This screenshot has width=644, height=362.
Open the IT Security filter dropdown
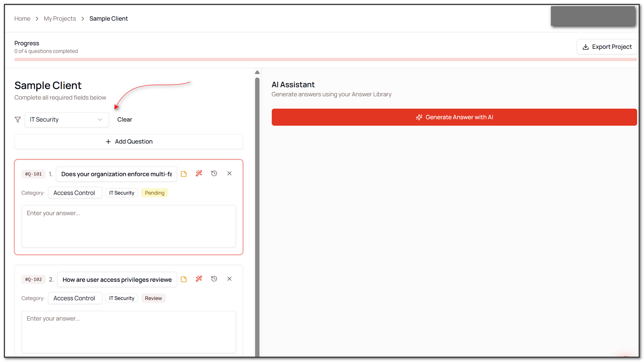(x=67, y=120)
